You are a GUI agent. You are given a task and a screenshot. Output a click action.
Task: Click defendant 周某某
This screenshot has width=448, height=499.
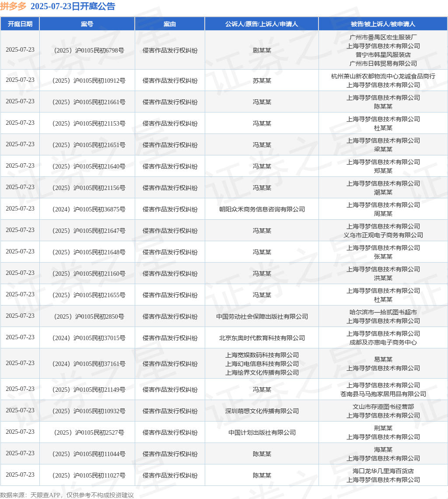(x=383, y=214)
